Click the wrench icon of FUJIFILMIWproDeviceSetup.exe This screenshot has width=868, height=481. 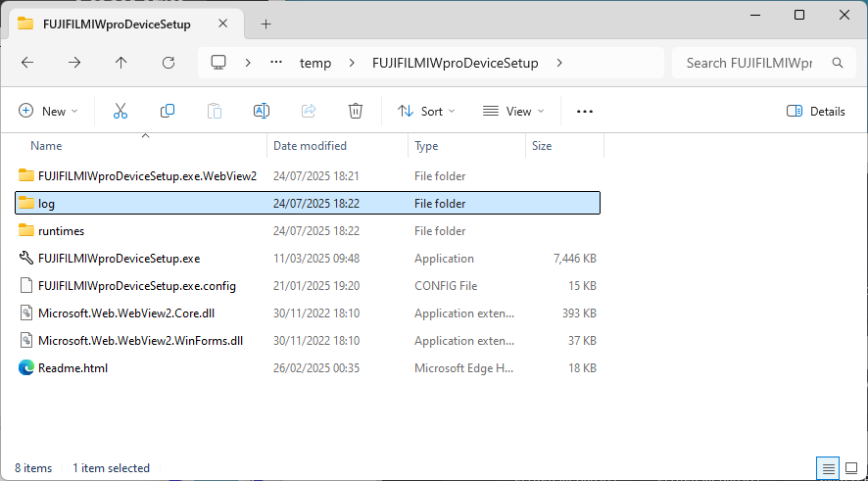[26, 258]
